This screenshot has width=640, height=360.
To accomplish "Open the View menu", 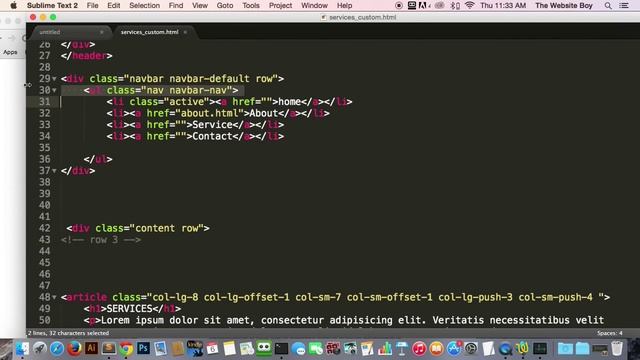I will (x=200, y=5).
